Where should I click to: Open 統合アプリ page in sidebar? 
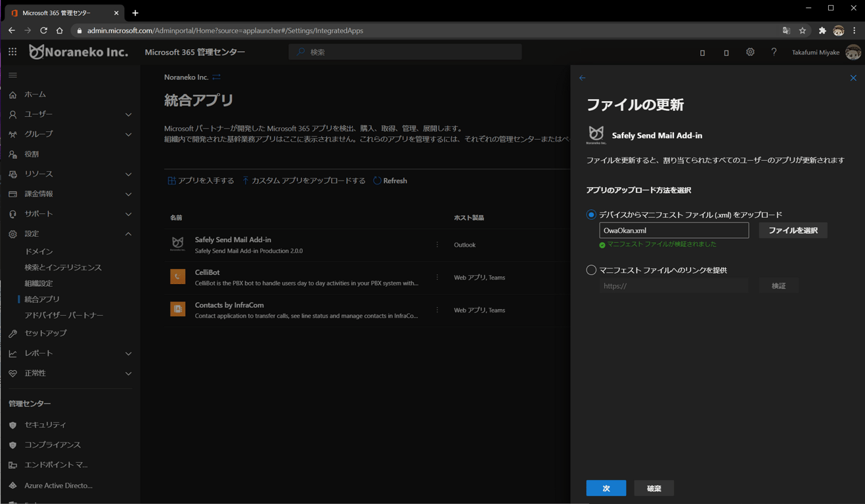tap(42, 299)
